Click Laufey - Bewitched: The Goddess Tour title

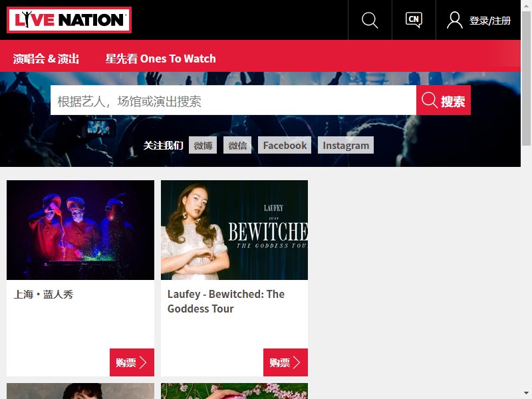click(226, 301)
